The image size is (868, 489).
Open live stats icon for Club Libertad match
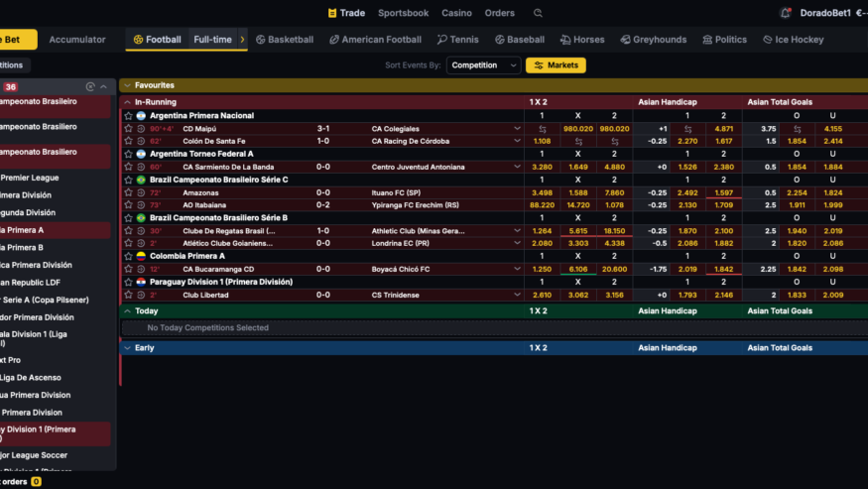coord(141,295)
